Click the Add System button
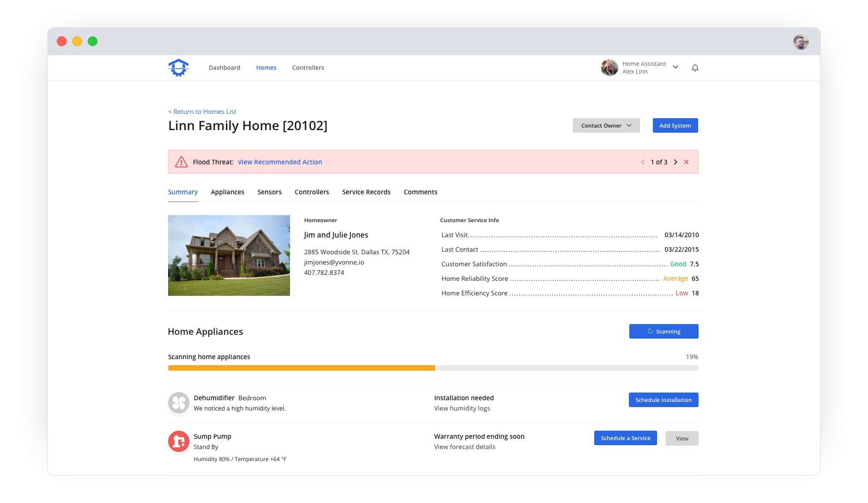The image size is (868, 503). 675,125
